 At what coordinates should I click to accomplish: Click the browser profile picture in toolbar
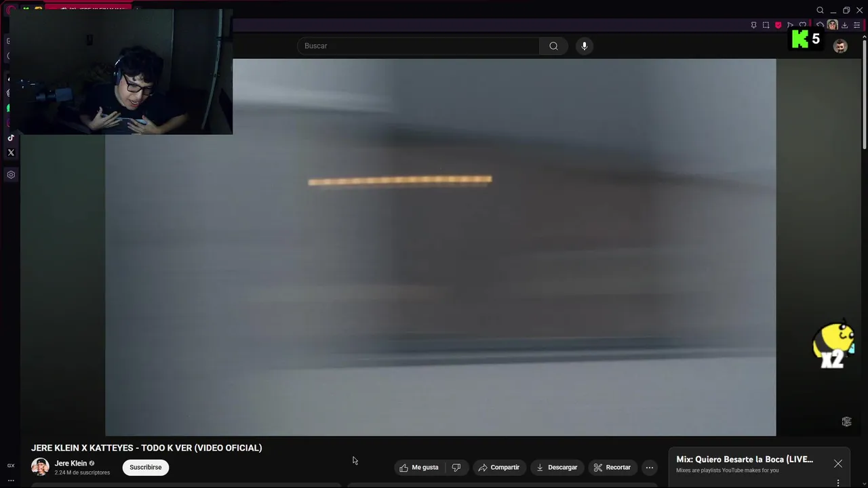[832, 25]
